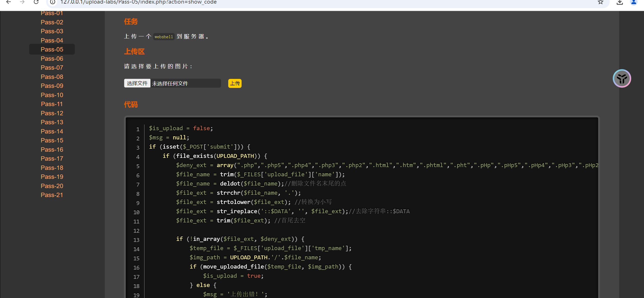
Task: Click the webshell keyword tag
Action: [x=164, y=37]
